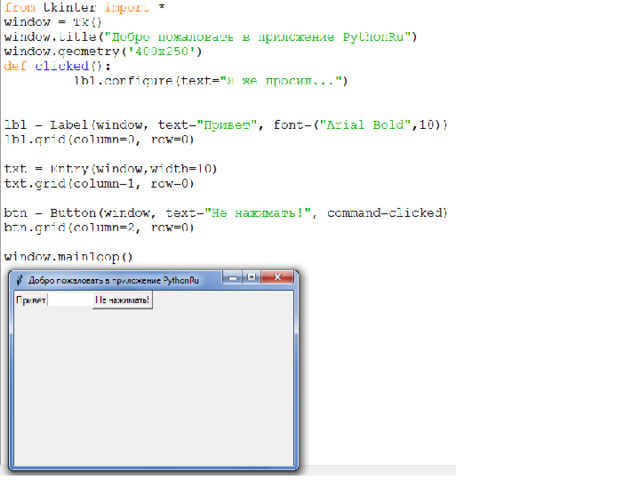Viewport: 640px width, 480px height.
Task: Minimize the PythonRu application window
Action: pyautogui.click(x=233, y=278)
